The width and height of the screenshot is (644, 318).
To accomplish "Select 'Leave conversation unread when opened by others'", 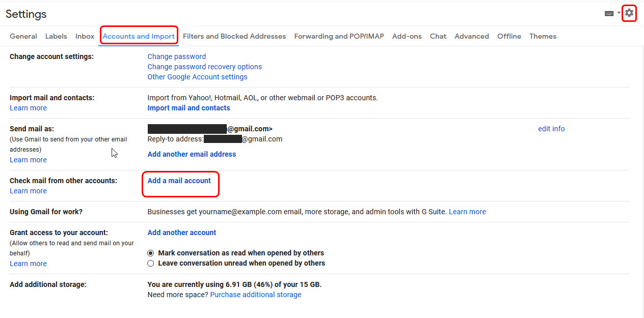I will (x=151, y=263).
